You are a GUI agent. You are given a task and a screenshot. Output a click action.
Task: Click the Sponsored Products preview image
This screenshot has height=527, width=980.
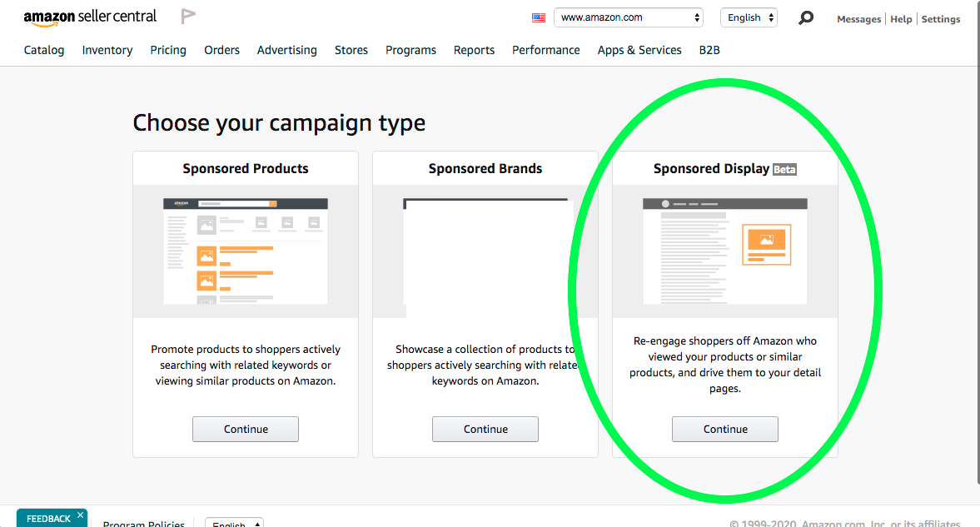point(246,251)
